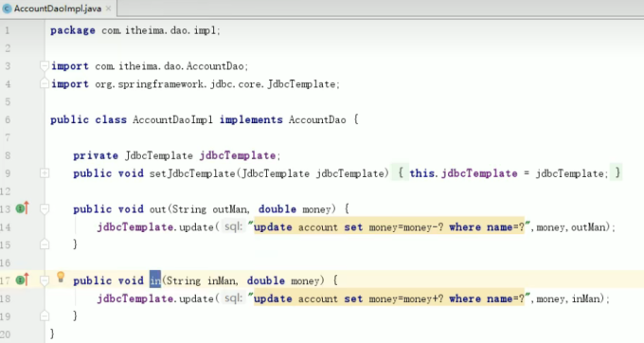Click the fold end marker on line 19
Image resolution: width=644 pixels, height=343 pixels.
[45, 316]
